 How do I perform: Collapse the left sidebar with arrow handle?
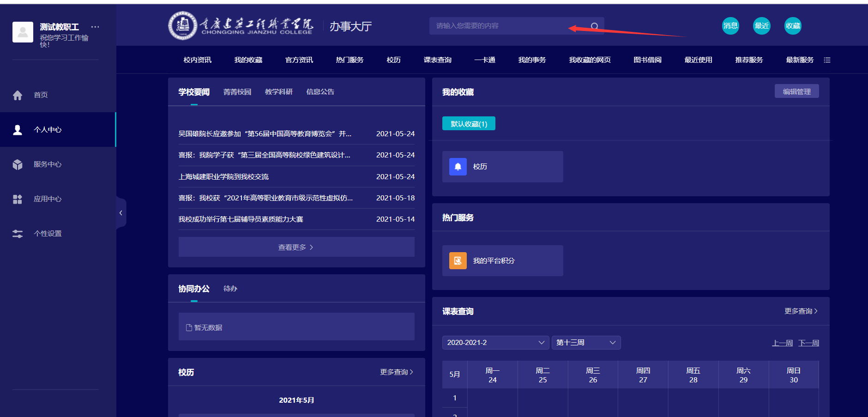tap(121, 213)
